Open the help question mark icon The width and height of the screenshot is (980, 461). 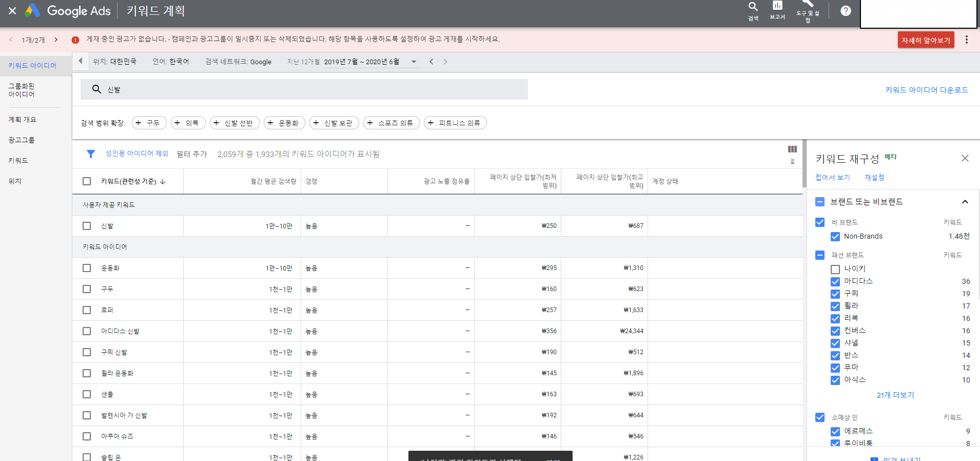point(846,11)
